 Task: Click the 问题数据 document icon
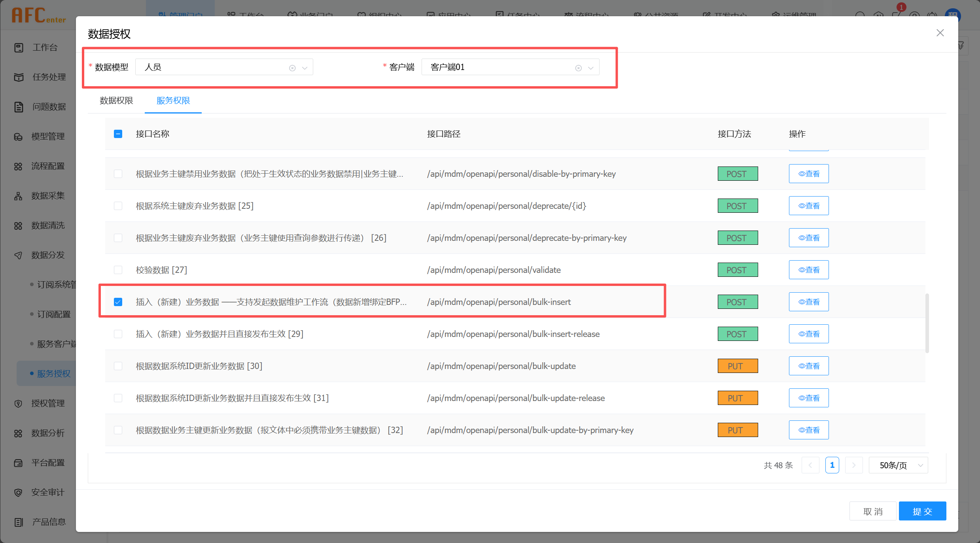[19, 107]
